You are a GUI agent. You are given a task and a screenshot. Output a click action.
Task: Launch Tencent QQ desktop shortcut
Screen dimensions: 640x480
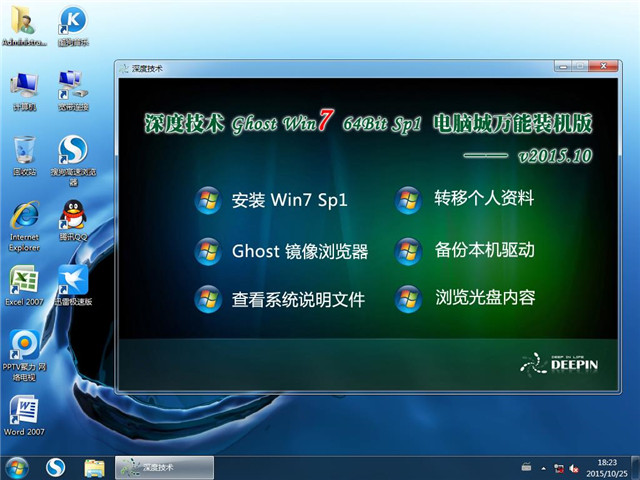(x=73, y=220)
